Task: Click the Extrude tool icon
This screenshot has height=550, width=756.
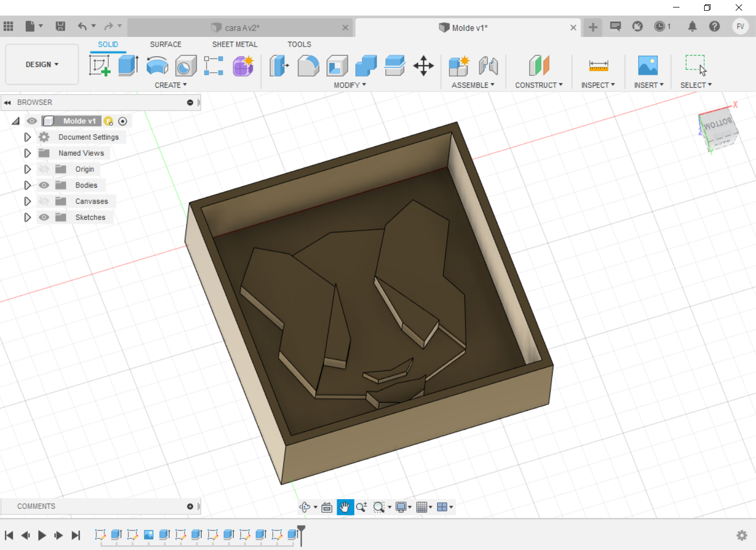Action: coord(128,66)
